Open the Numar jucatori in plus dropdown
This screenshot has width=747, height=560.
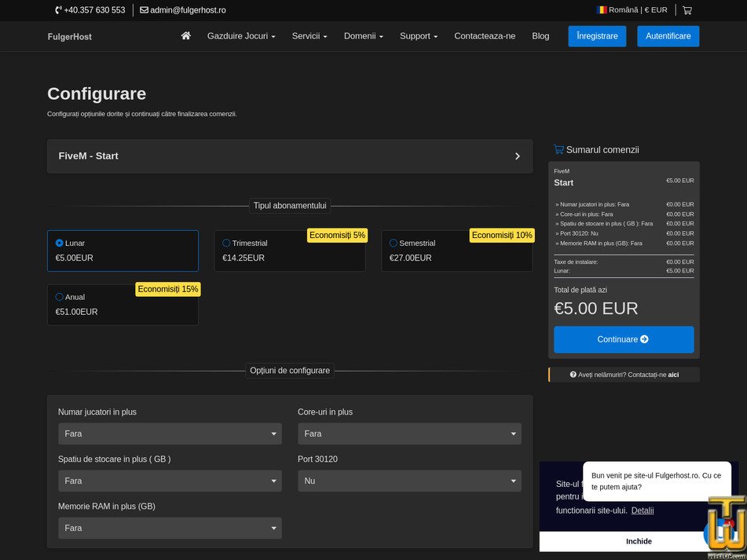(170, 434)
